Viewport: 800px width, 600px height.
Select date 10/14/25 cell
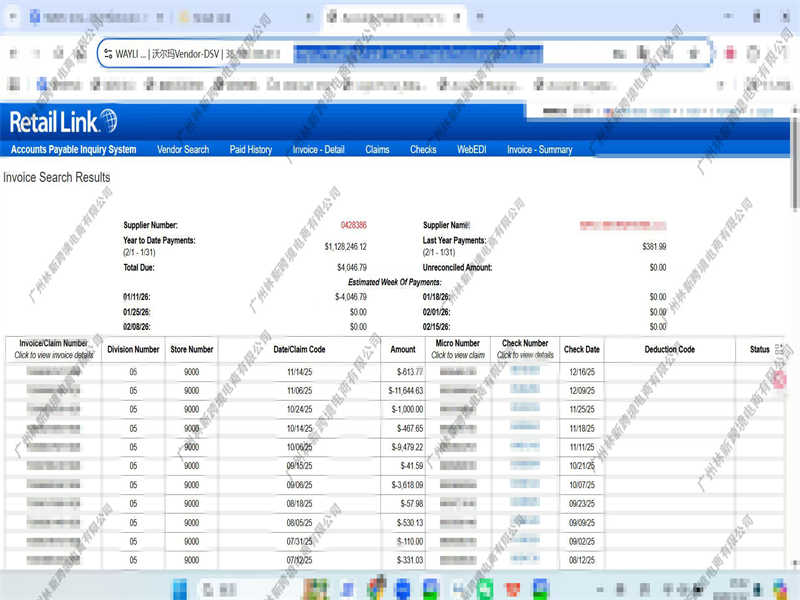[x=299, y=428]
